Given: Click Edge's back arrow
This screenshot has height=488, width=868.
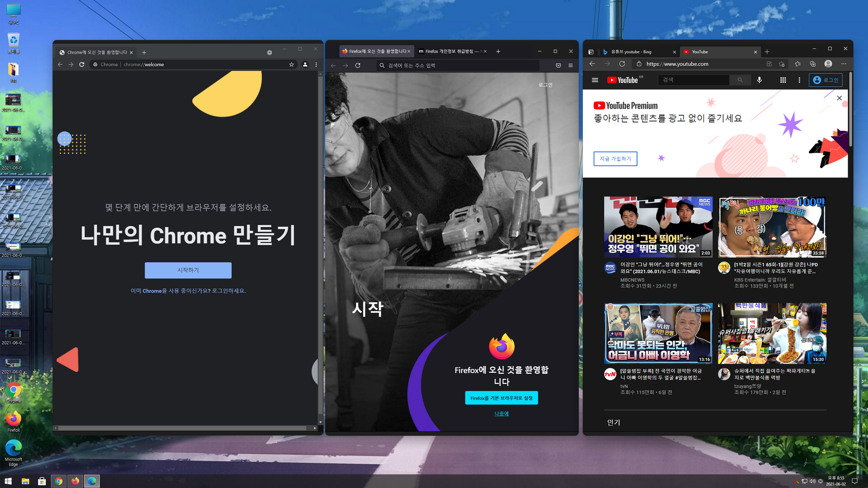Looking at the screenshot, I should (x=592, y=64).
